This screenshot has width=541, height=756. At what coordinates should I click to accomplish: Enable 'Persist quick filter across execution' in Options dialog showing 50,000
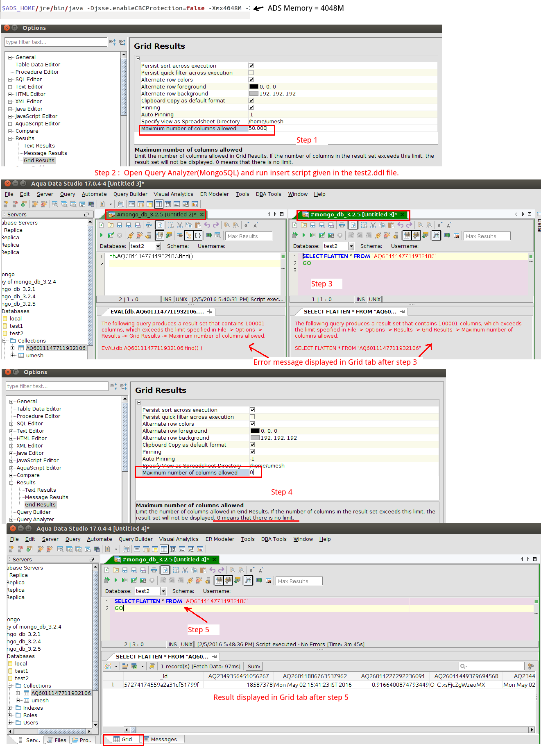tap(251, 73)
